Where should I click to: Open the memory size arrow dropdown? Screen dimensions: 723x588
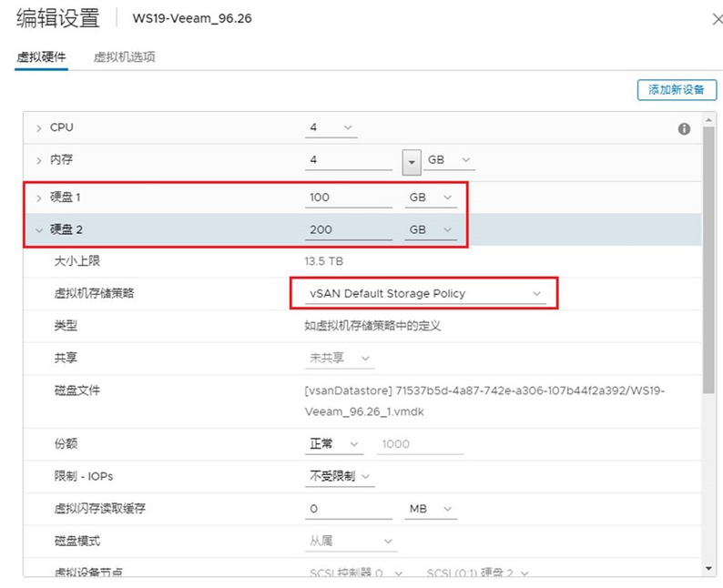[x=412, y=161]
